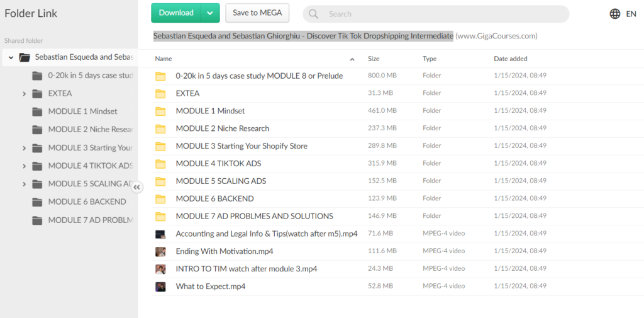Screen dimensions: 644x318
Task: Select MODULE 7 AD PROBLMES AND SOLUTIONS row
Action: [254, 217]
